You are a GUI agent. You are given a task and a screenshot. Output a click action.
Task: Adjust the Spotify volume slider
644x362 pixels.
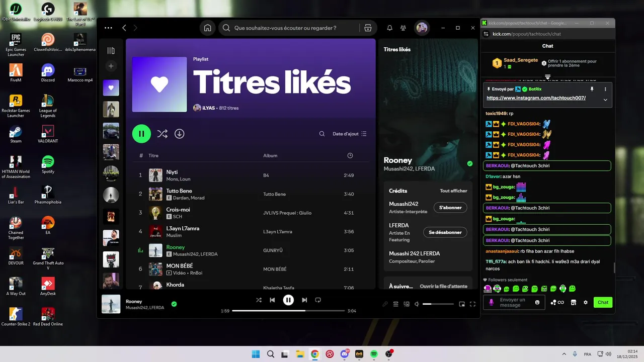(x=438, y=304)
